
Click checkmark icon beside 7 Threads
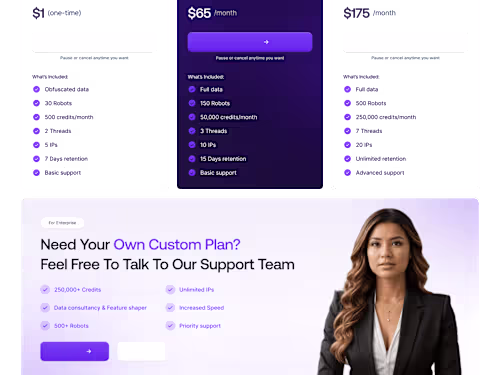pos(347,131)
